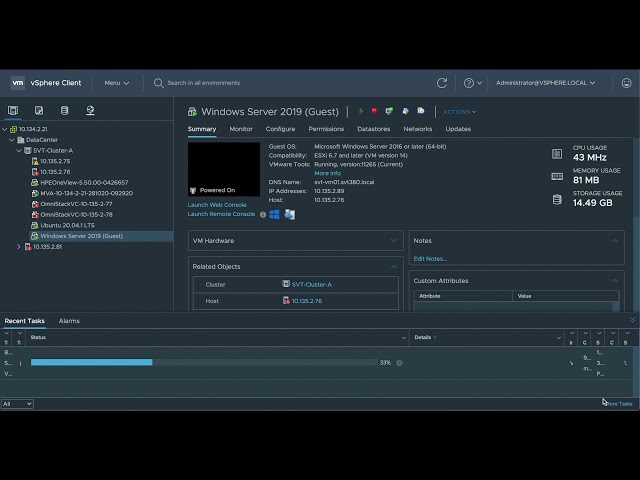This screenshot has width=640, height=480.
Task: Open the Menu dropdown
Action: (117, 83)
